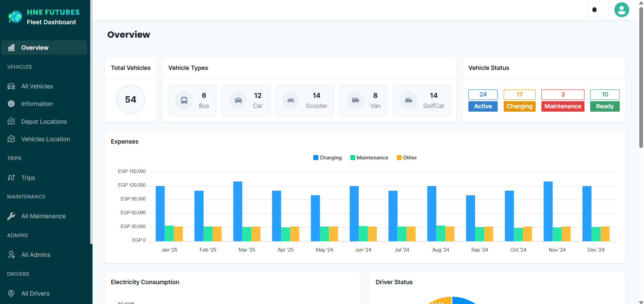
Task: Click the Information info icon in sidebar
Action: (x=11, y=104)
